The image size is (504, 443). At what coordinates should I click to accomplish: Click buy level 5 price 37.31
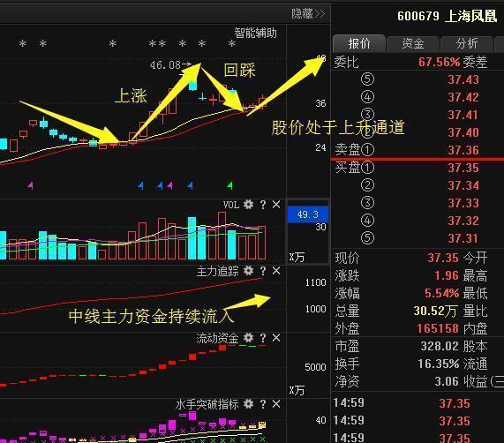pyautogui.click(x=463, y=238)
